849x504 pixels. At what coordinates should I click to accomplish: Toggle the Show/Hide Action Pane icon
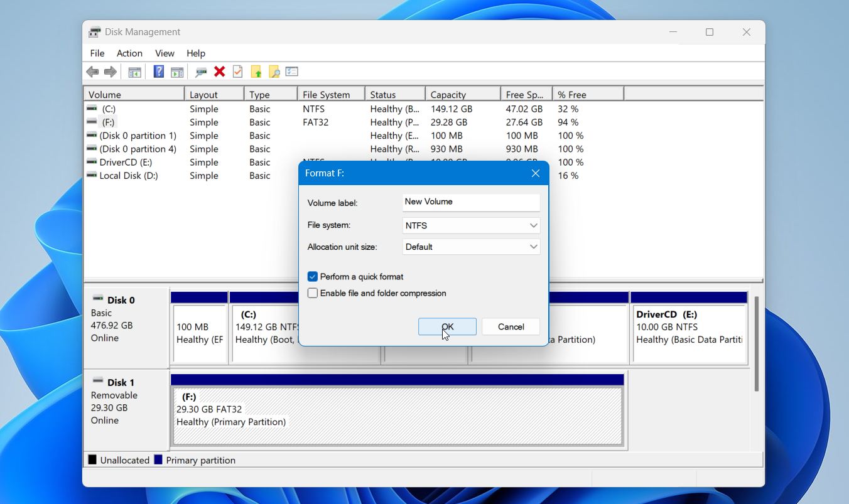(176, 71)
